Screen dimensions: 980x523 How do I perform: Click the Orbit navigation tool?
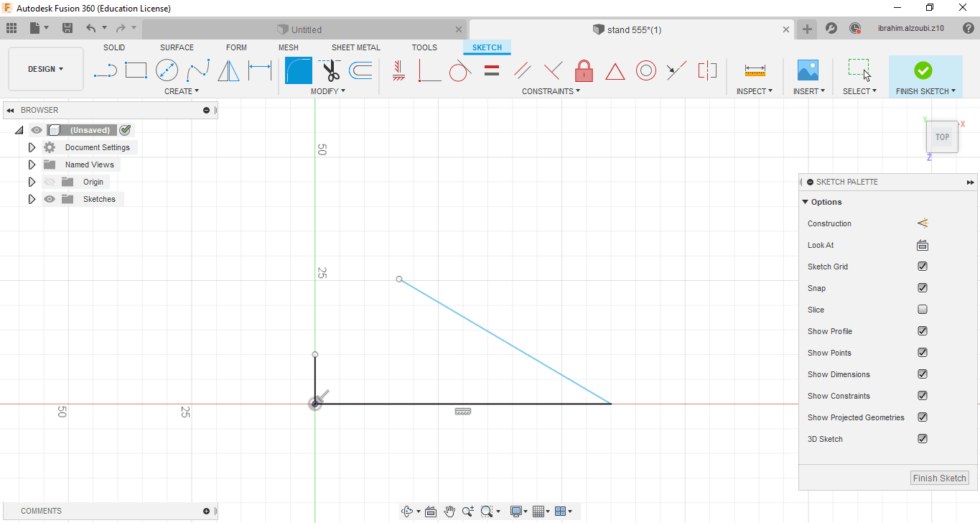point(408,512)
